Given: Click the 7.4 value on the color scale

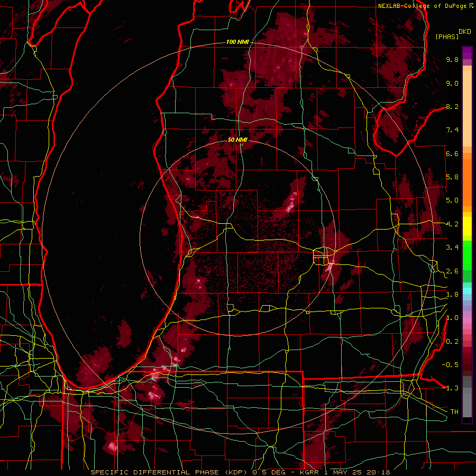Looking at the screenshot, I should [x=452, y=130].
